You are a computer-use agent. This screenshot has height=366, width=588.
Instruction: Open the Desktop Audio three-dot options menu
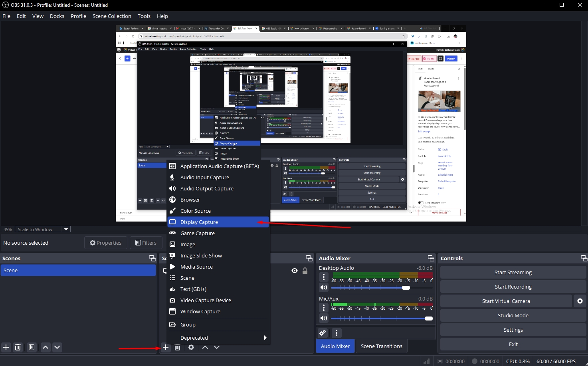[x=324, y=277]
